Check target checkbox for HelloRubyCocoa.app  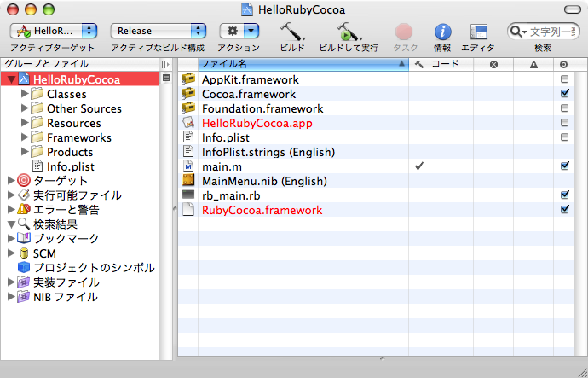point(564,123)
